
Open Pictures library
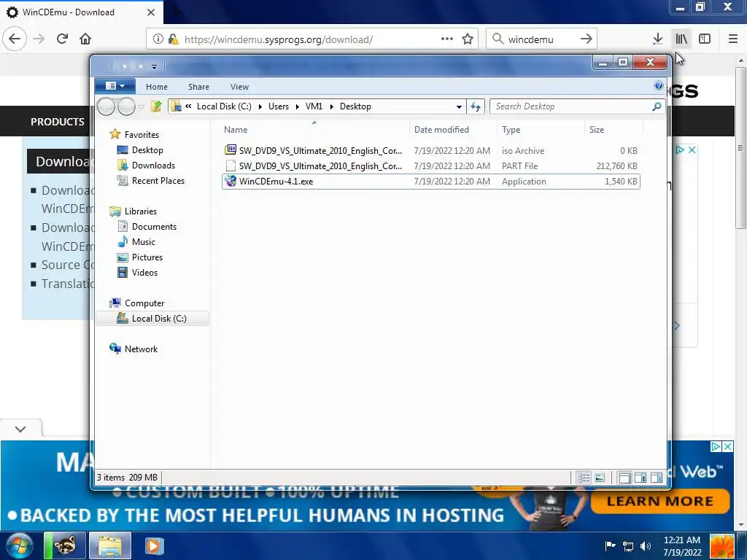(147, 257)
